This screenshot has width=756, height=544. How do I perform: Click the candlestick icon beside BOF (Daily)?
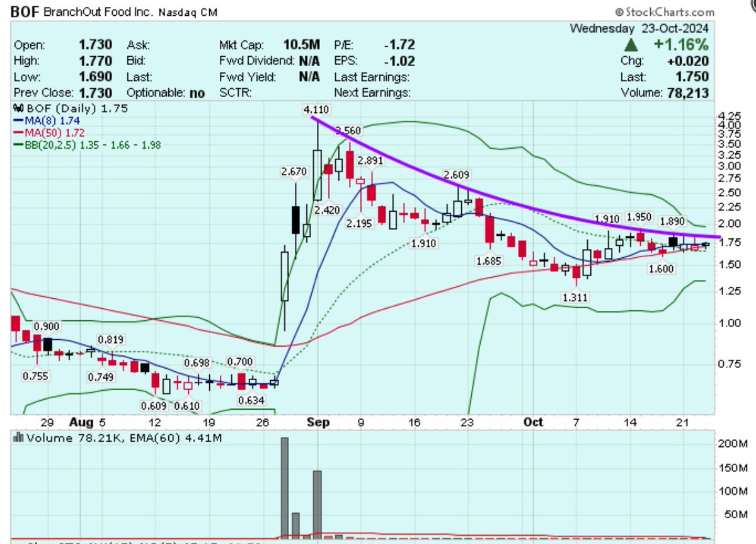[19, 108]
